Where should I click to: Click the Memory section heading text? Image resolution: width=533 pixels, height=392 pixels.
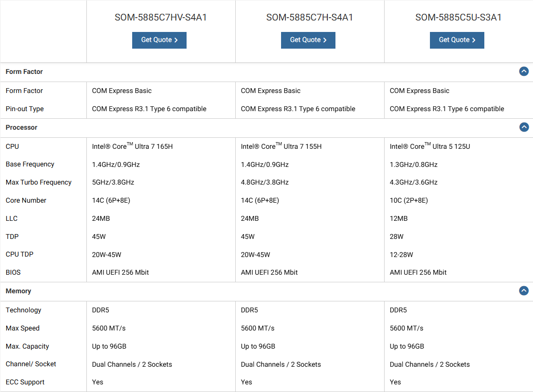coord(18,291)
